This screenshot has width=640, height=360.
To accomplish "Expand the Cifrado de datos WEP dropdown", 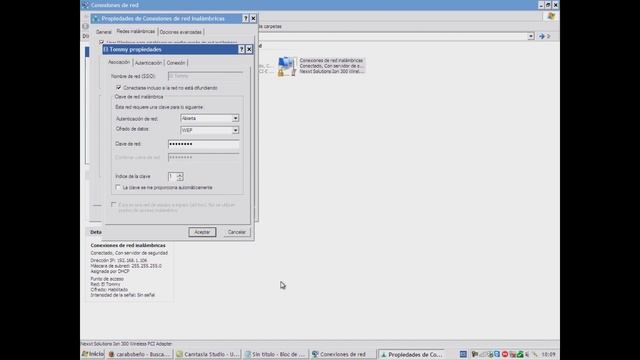I will 236,130.
